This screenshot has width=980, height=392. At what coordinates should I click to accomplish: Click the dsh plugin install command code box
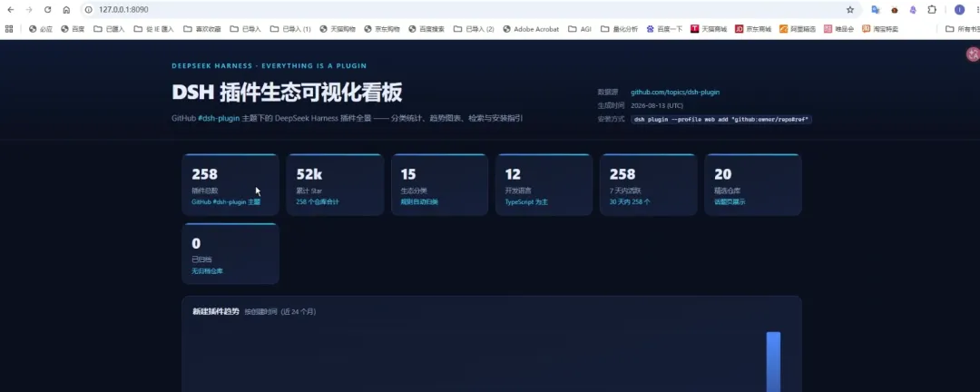[721, 119]
